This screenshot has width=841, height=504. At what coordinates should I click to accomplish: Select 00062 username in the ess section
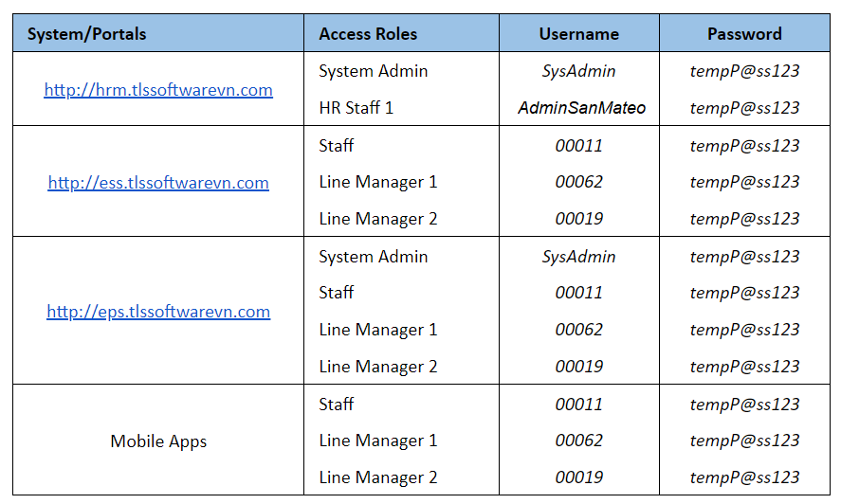578,182
